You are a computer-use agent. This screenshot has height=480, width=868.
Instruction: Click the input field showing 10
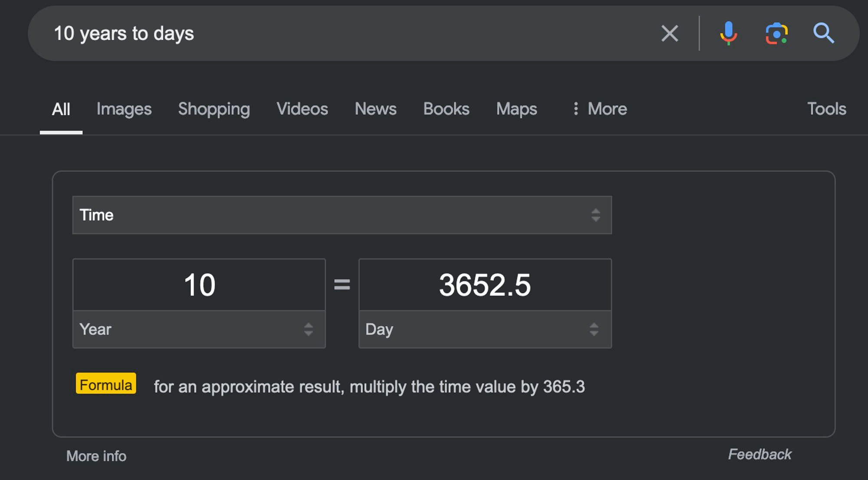[x=199, y=285]
